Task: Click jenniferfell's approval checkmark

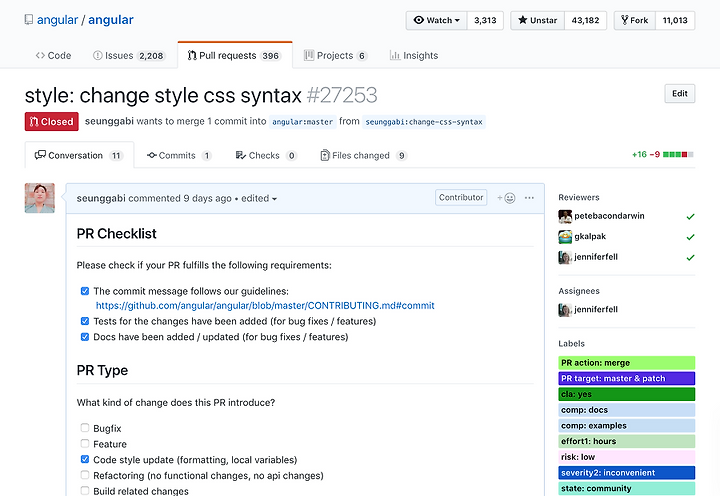Action: [x=690, y=257]
